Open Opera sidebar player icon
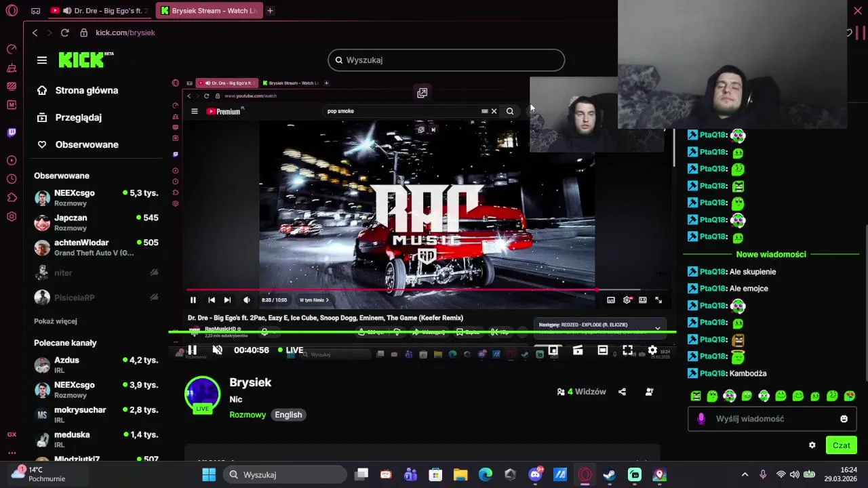Screen dimensions: 868x488 click(12, 161)
